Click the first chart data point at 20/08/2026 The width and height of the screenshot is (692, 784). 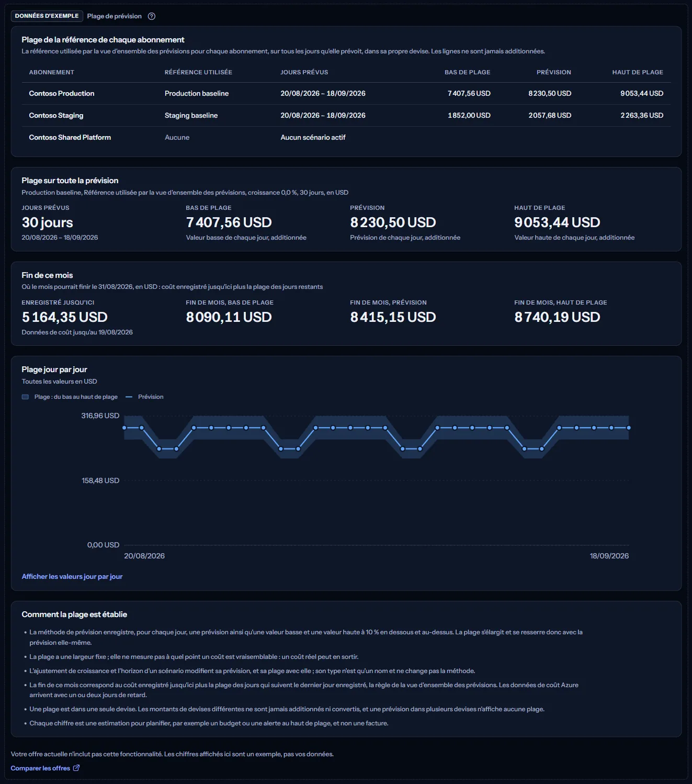(x=124, y=428)
